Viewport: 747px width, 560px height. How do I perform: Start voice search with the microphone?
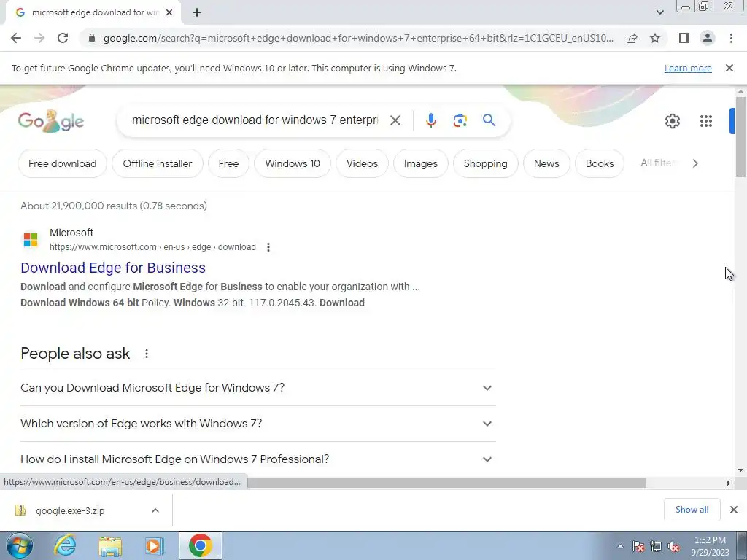point(430,120)
